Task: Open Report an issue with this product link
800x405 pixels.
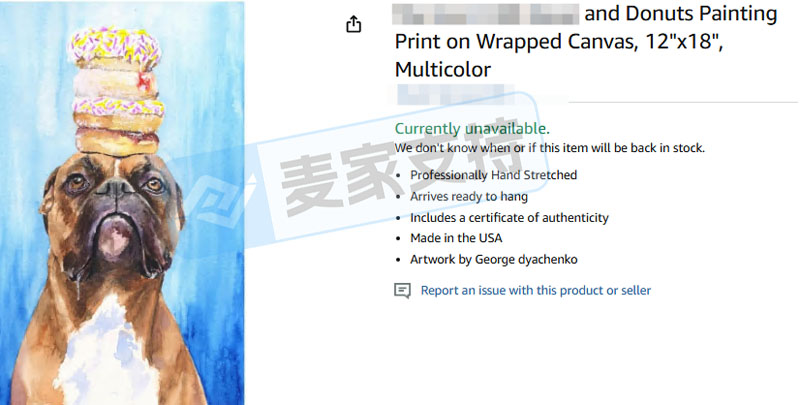Action: pyautogui.click(x=536, y=290)
